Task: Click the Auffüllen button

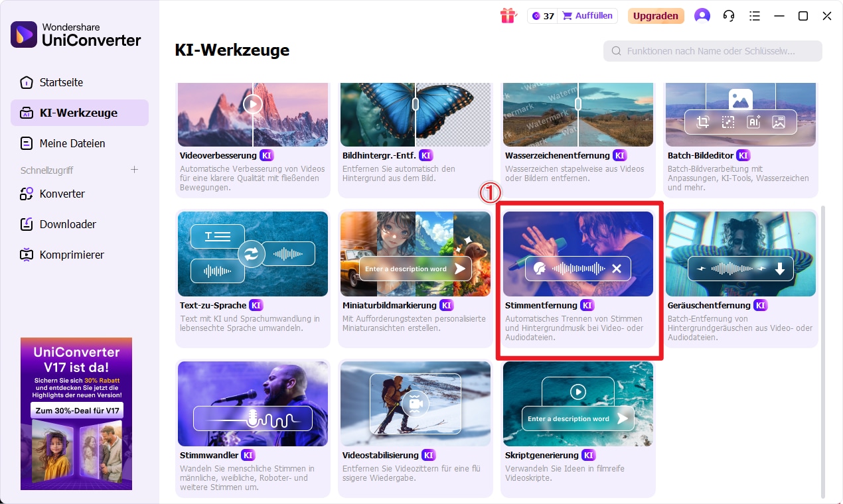Action: [588, 16]
